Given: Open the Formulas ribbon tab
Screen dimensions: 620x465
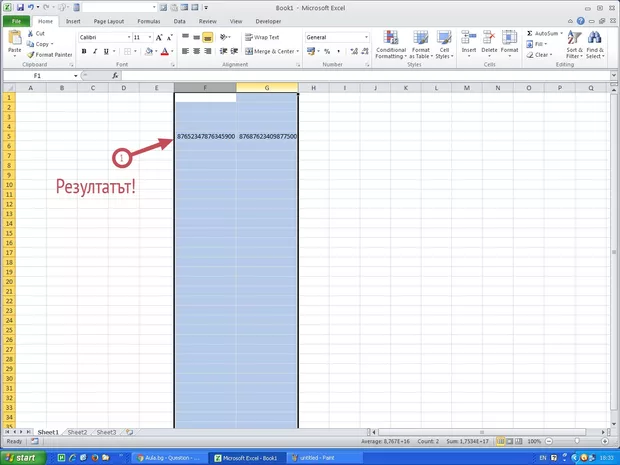Looking at the screenshot, I should 148,20.
